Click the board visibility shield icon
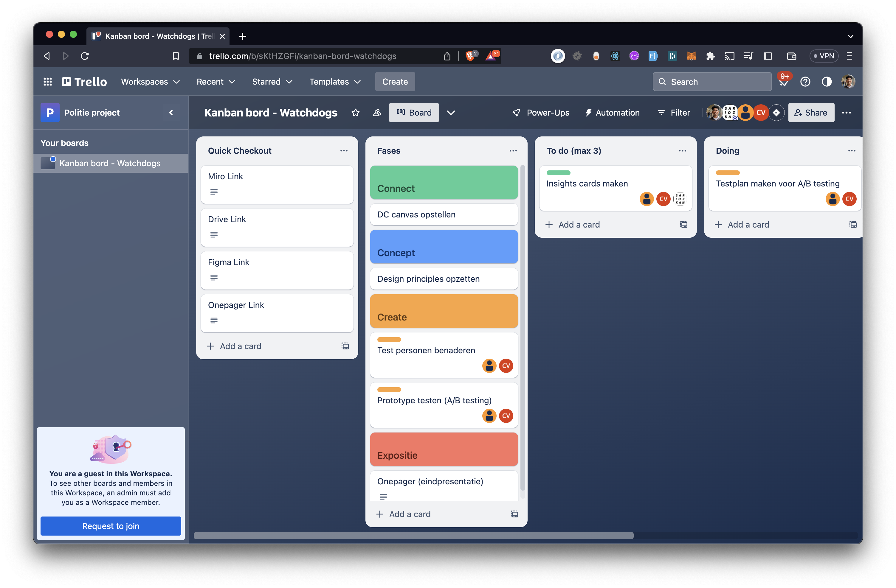Screen dimensions: 896x588 pyautogui.click(x=377, y=113)
